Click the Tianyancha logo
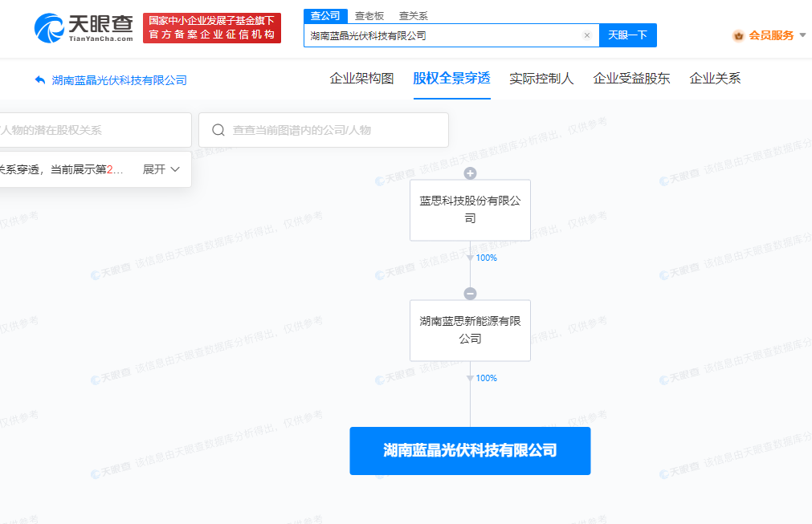 (84, 28)
